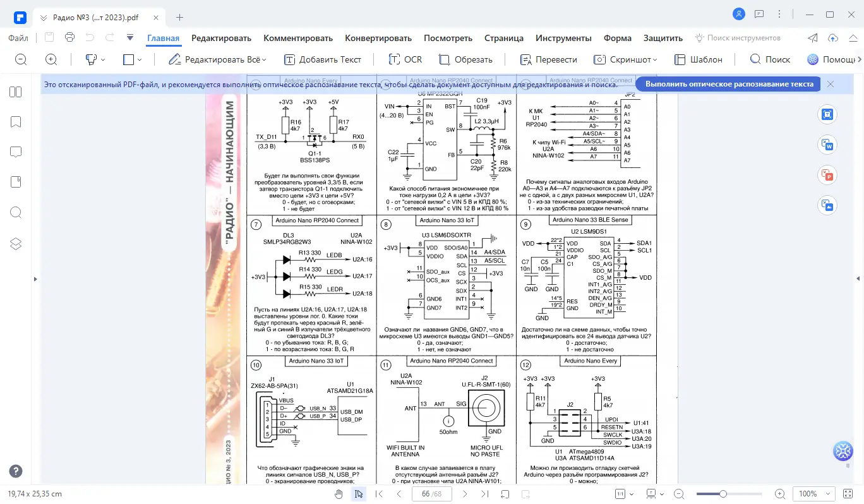Zoom in using the top toolbar magnifier
Image resolution: width=864 pixels, height=504 pixels.
point(51,59)
